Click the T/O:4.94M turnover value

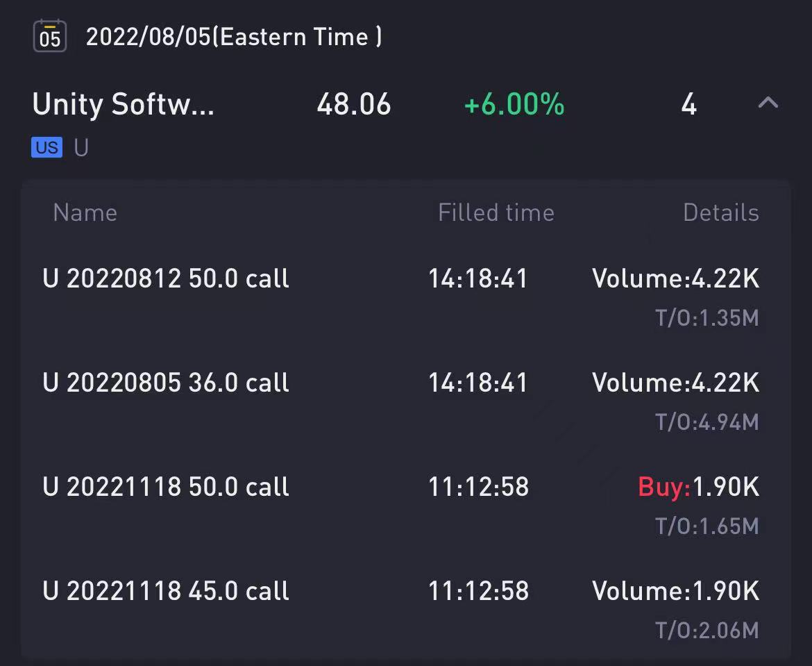point(707,422)
